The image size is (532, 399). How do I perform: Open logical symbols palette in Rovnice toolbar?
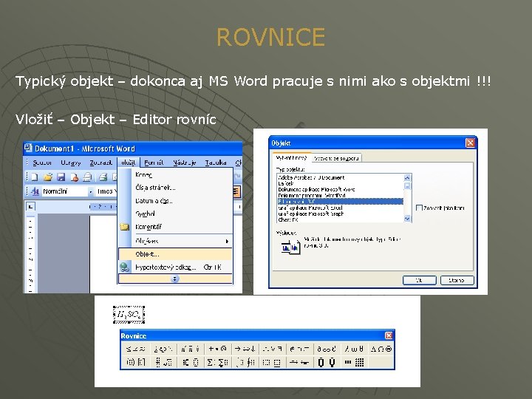click(272, 349)
